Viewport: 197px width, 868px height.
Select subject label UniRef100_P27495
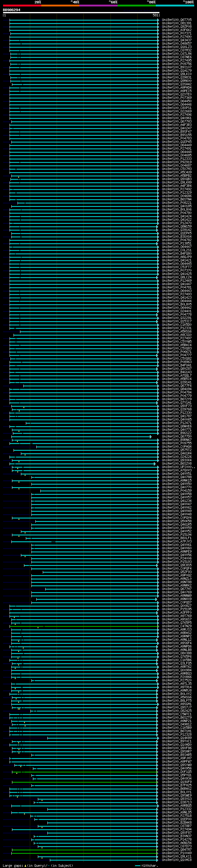click(x=176, y=60)
